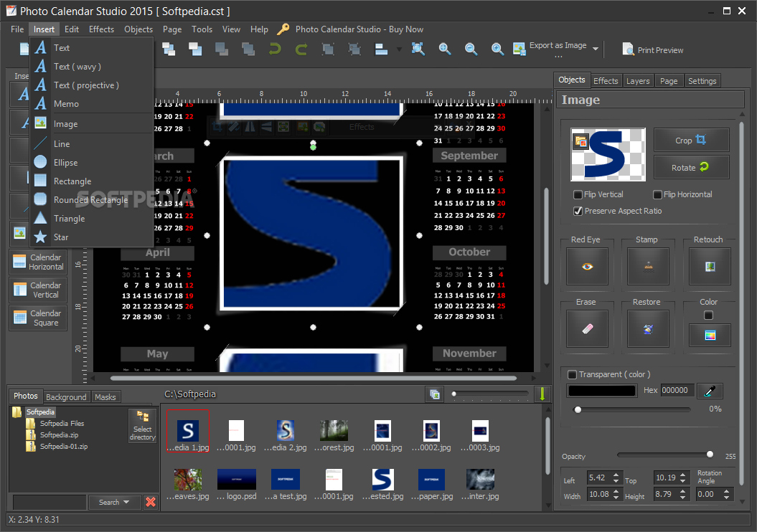Viewport: 757px width, 532px height.
Task: Insert a Rounded Rectangle shape
Action: (x=92, y=200)
